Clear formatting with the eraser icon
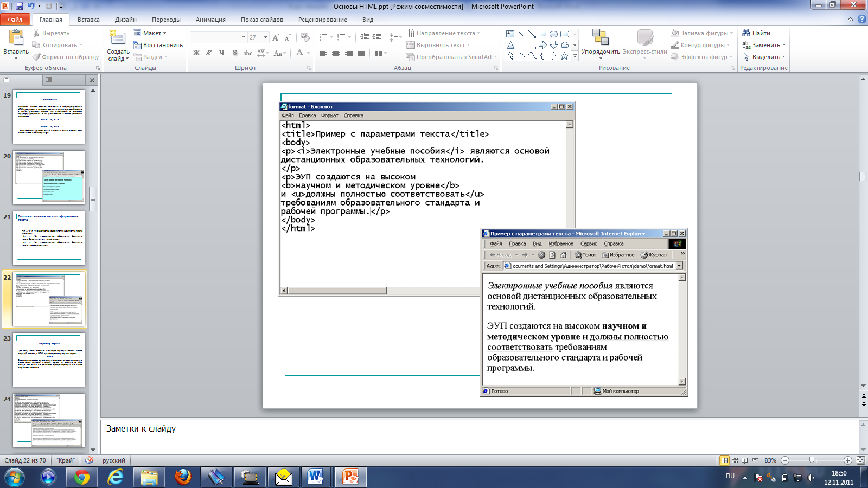The image size is (868, 488). tap(305, 37)
